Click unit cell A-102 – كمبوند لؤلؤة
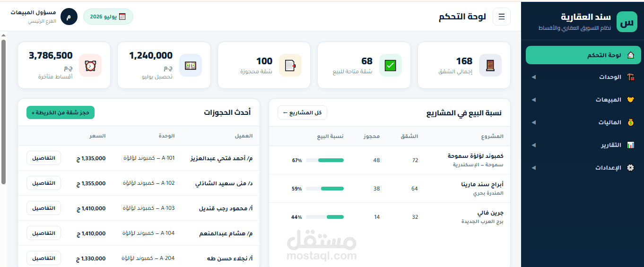This screenshot has height=267, width=644. point(149,183)
